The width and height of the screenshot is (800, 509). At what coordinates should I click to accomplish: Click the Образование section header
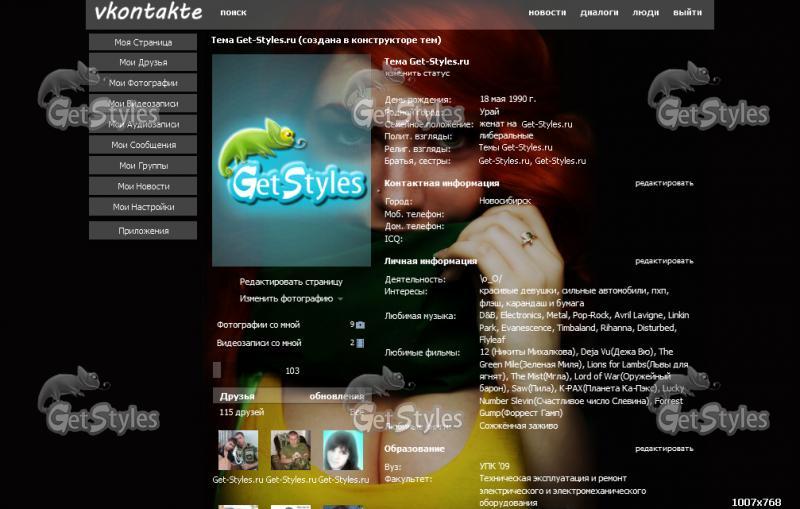(414, 449)
